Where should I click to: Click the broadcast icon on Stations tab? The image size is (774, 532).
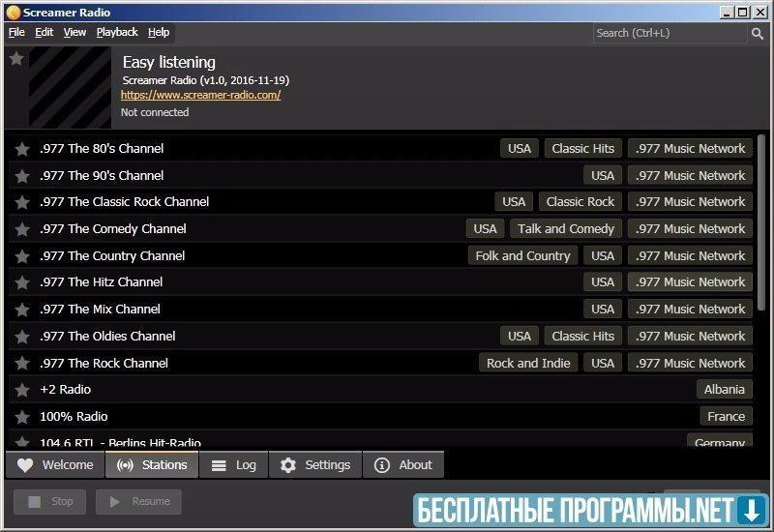tap(125, 465)
